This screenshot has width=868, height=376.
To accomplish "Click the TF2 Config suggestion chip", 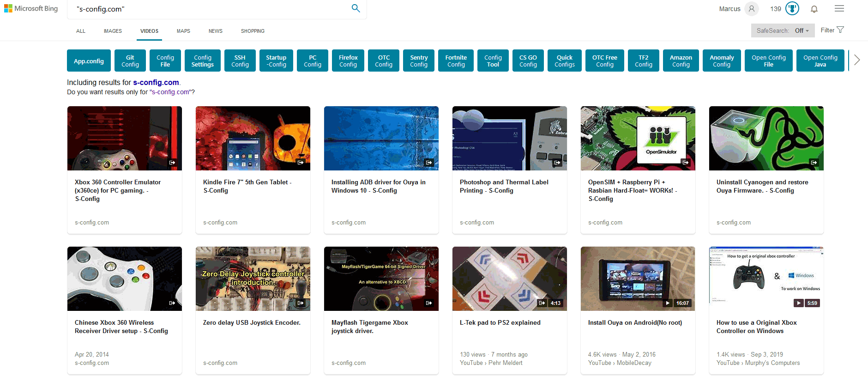I will tap(644, 61).
